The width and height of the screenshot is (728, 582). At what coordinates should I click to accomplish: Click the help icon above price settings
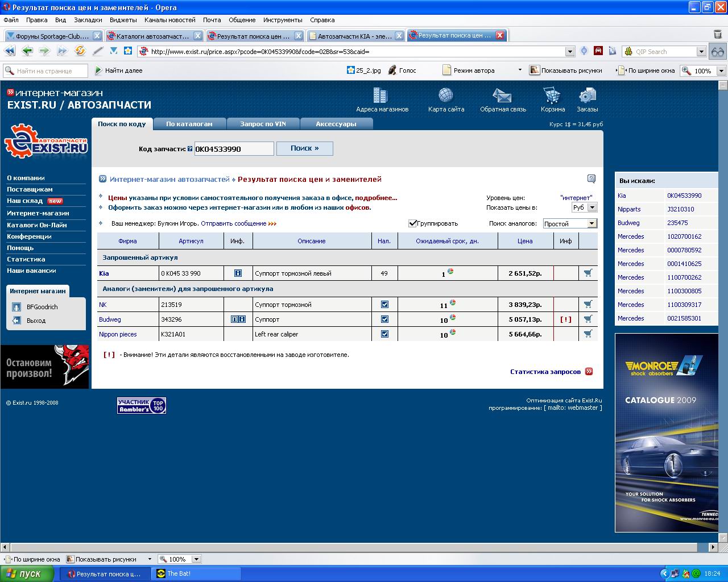tap(591, 179)
